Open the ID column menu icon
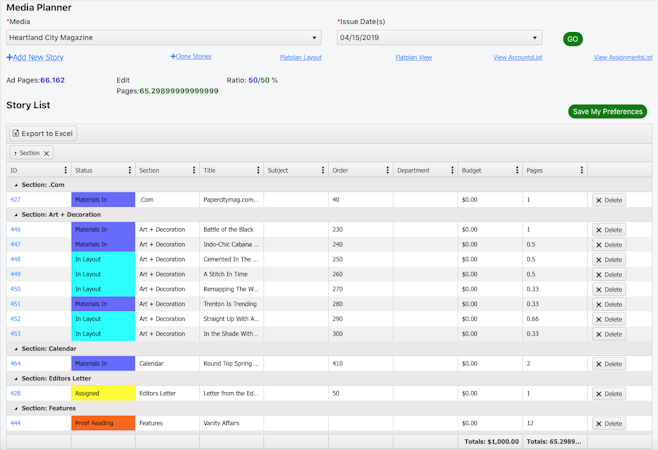The image size is (658, 450). point(65,170)
